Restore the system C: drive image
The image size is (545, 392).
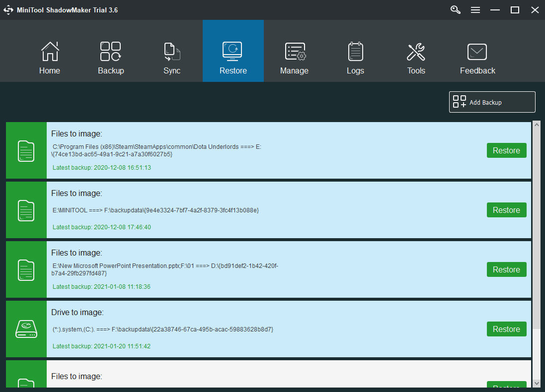pyautogui.click(x=506, y=329)
